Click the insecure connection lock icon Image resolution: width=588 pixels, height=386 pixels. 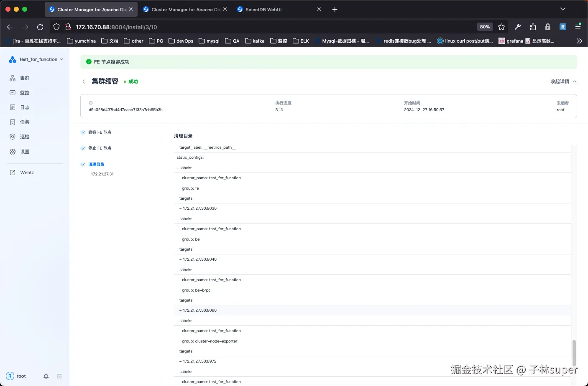[x=68, y=27]
